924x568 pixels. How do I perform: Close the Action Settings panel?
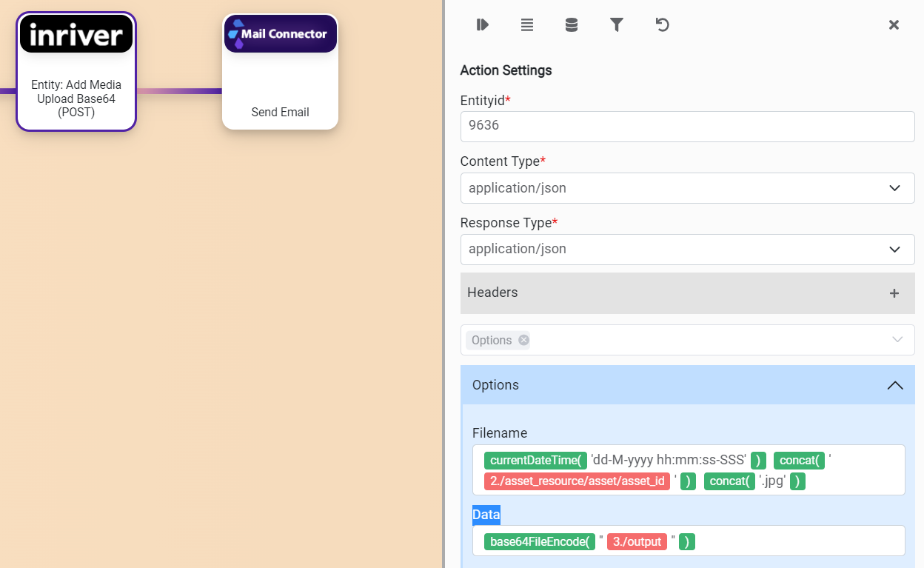(x=894, y=25)
